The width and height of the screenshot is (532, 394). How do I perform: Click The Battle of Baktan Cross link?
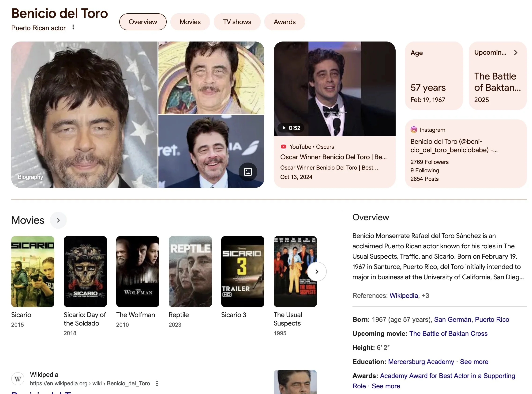[x=448, y=333]
